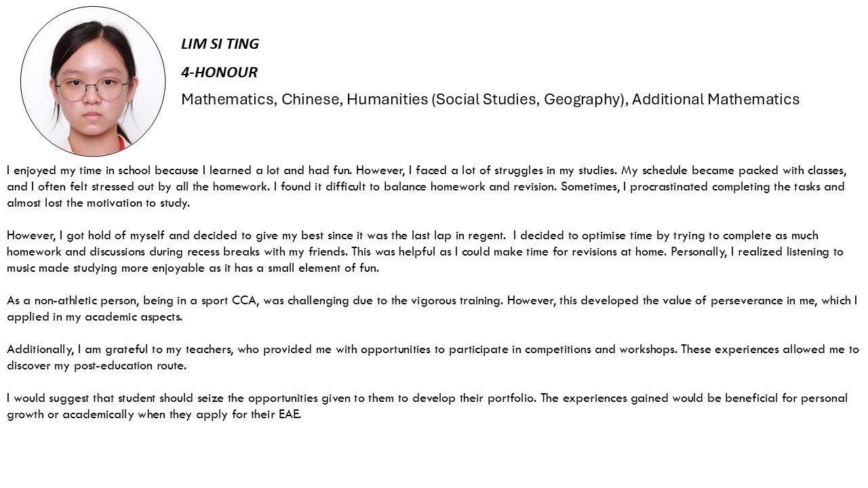The image size is (868, 488).
Task: Click the line beginning 'discover my post-education route'
Action: coord(96,365)
